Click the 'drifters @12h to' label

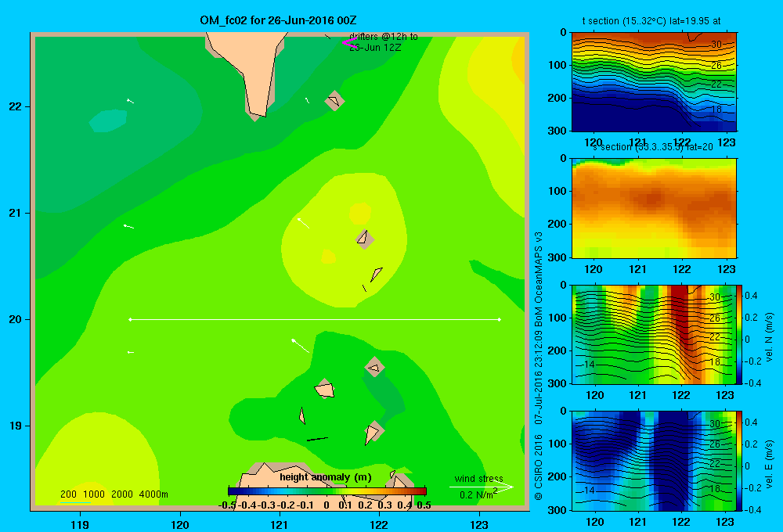click(384, 37)
